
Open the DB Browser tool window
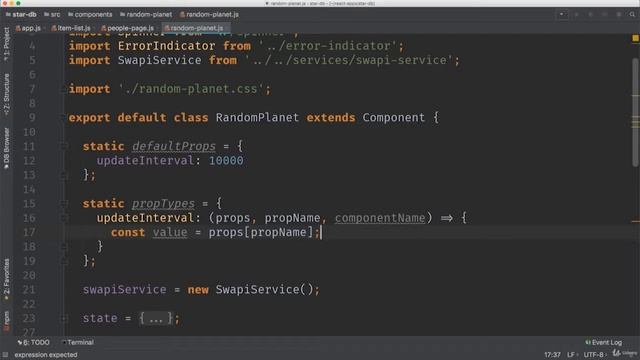point(7,148)
